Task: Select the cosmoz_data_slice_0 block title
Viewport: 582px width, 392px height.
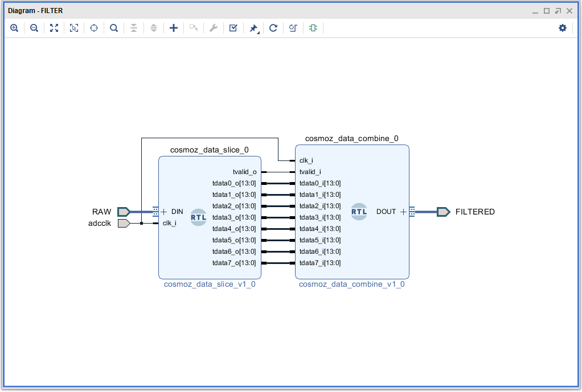Action: point(210,150)
